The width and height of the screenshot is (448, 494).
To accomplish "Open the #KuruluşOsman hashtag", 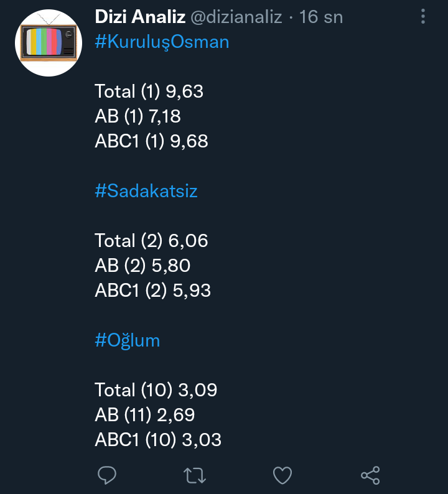I will 162,42.
